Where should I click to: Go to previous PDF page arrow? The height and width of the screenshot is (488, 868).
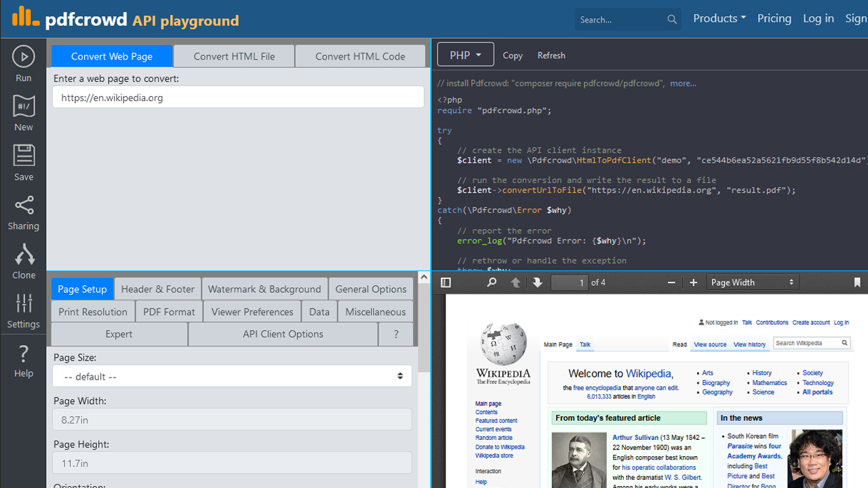pyautogui.click(x=515, y=283)
